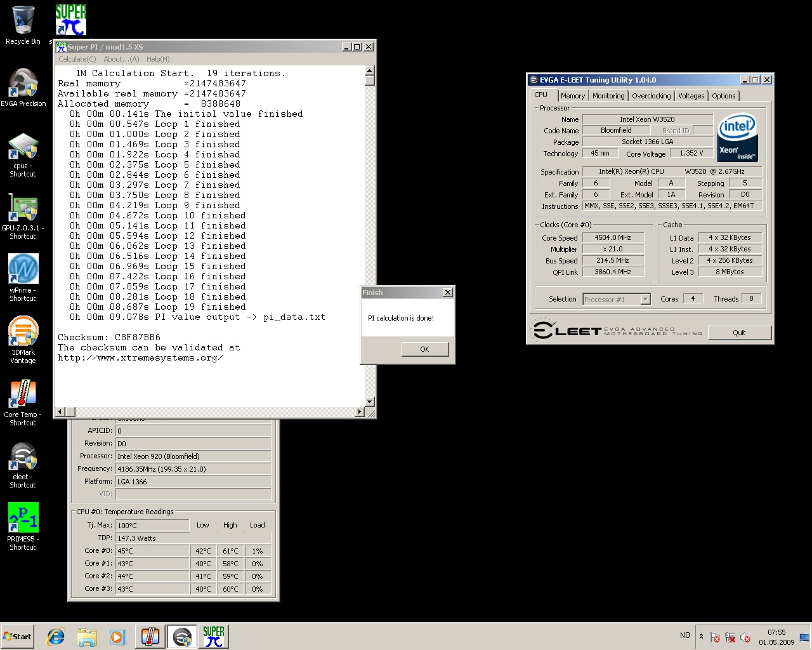This screenshot has height=650, width=812.
Task: Open the Start menu
Action: coord(18,637)
